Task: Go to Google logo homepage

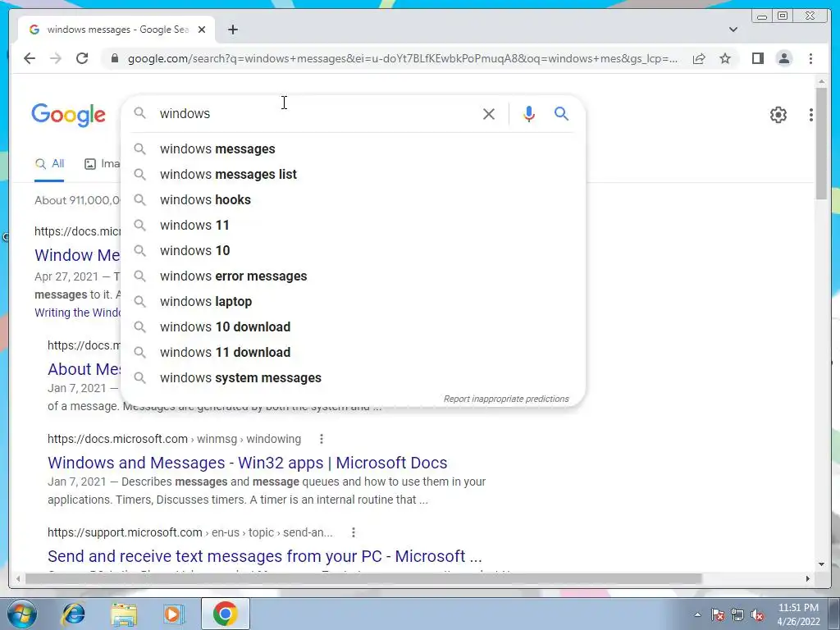Action: (x=69, y=115)
